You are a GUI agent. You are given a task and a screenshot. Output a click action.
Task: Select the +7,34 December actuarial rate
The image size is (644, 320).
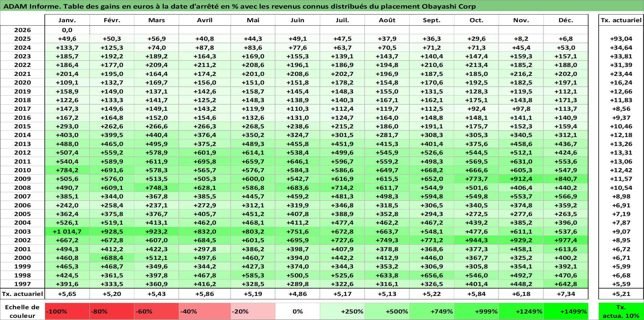566,294
